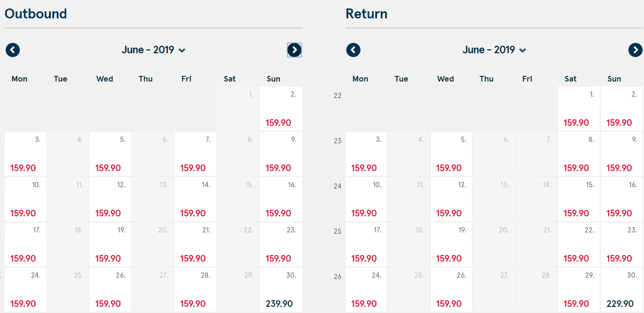Choose Return Wednesday June 19

pos(452,244)
